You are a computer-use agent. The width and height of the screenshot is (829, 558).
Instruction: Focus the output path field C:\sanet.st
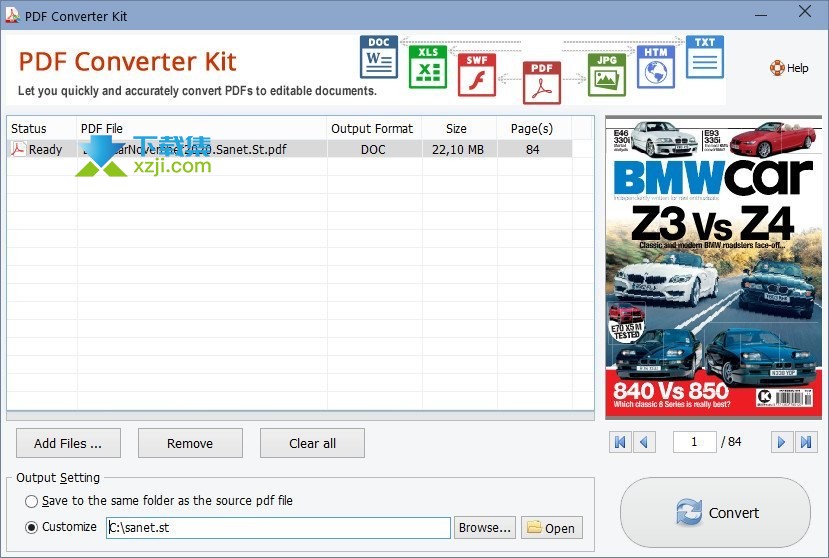(x=278, y=528)
